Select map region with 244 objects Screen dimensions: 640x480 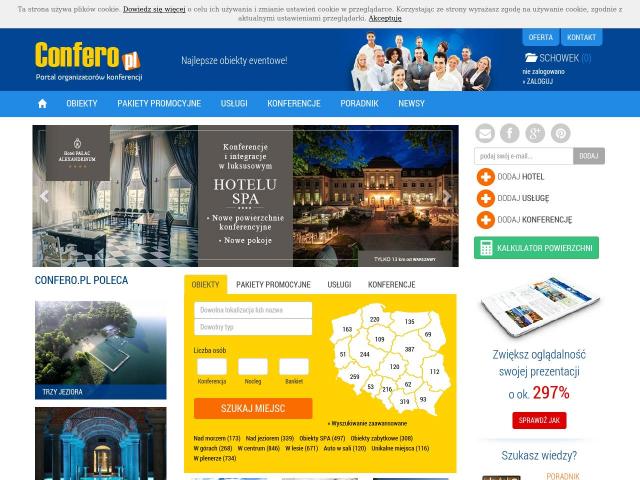(364, 354)
